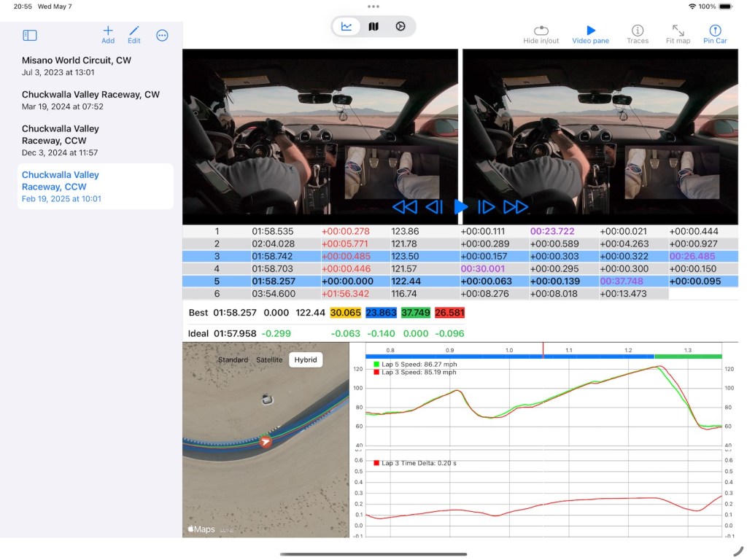Toggle the sidebar panel icon
Image resolution: width=747 pixels, height=560 pixels.
30,35
